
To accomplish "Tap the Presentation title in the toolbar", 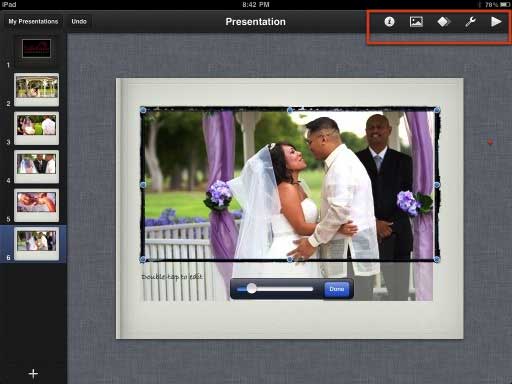I will 255,22.
